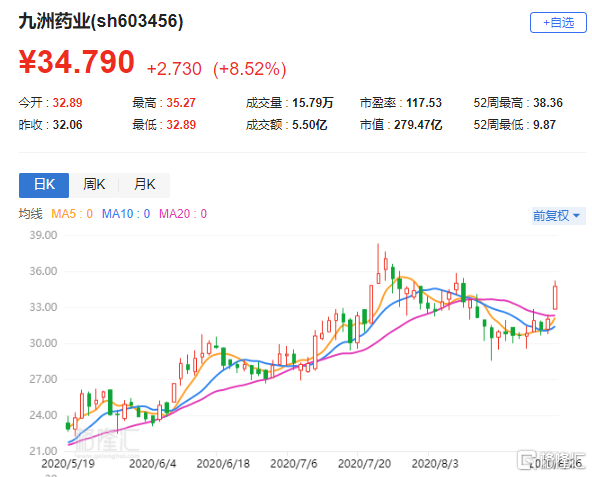This screenshot has width=592, height=477.
Task: Click the current price ¥34.790
Action: (77, 62)
